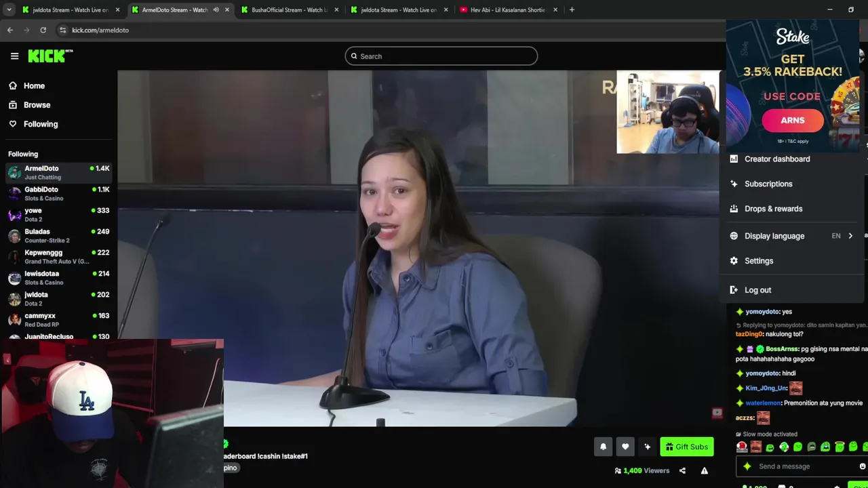This screenshot has width=868, height=488.
Task: Choose Log out from the menu
Action: click(x=757, y=290)
